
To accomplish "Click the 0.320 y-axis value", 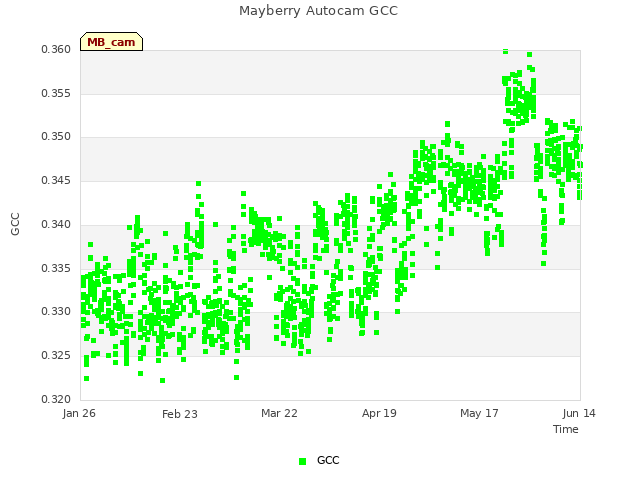I will click(x=56, y=399).
